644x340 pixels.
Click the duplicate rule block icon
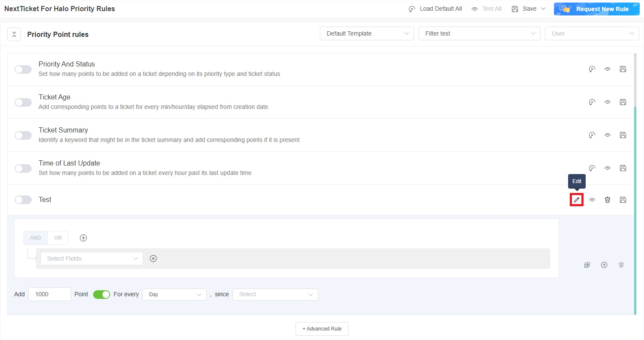coord(587,265)
